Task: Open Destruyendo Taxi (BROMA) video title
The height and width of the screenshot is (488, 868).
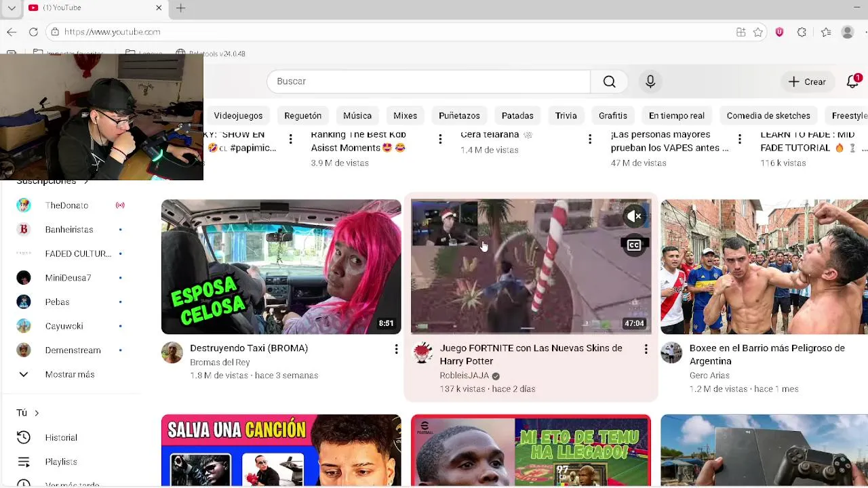Action: pyautogui.click(x=249, y=348)
